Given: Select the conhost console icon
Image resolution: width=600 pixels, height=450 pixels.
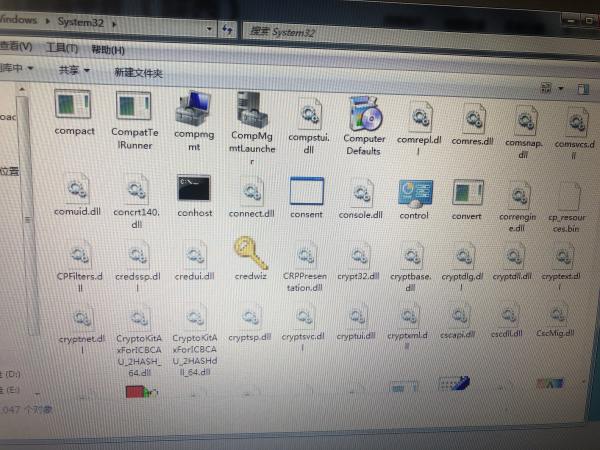Looking at the screenshot, I should pyautogui.click(x=191, y=188).
